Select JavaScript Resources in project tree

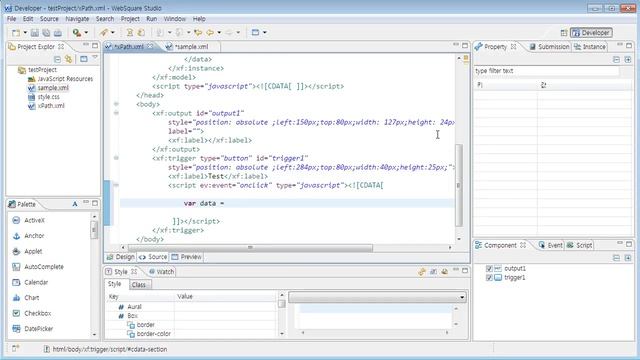click(x=65, y=79)
